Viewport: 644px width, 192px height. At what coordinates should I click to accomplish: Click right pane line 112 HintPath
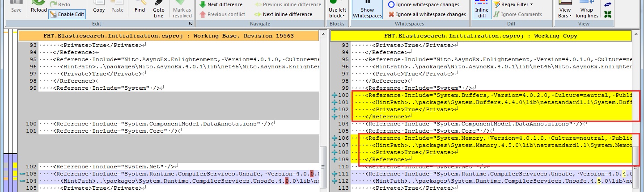pyautogui.click(x=492, y=181)
